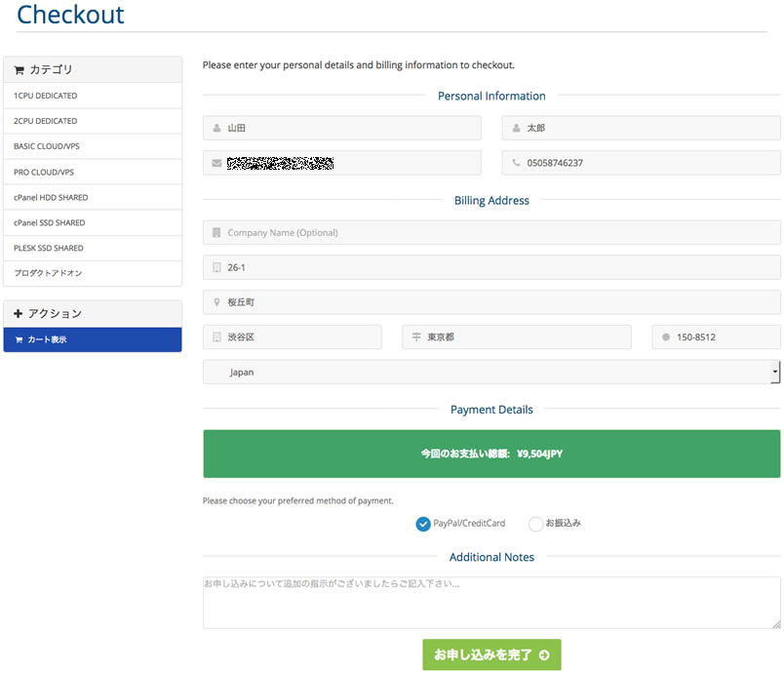The image size is (784, 674).
Task: Click the green payment total banner
Action: pos(491,454)
